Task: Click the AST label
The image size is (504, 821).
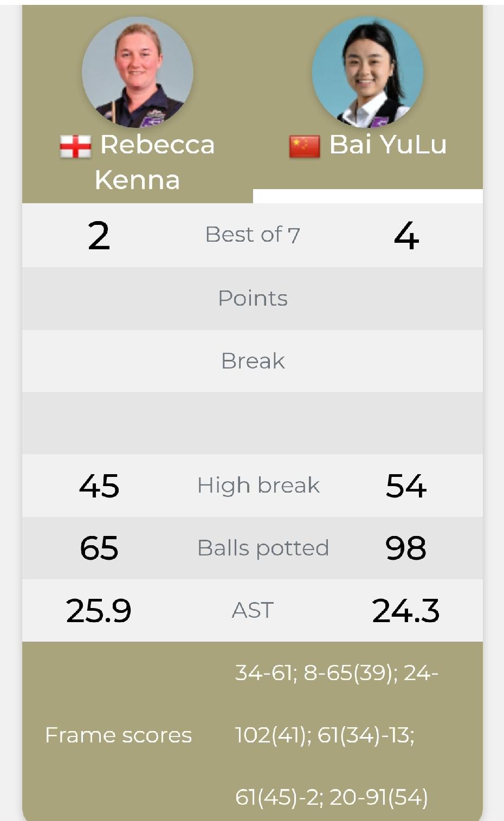Action: coord(253,610)
